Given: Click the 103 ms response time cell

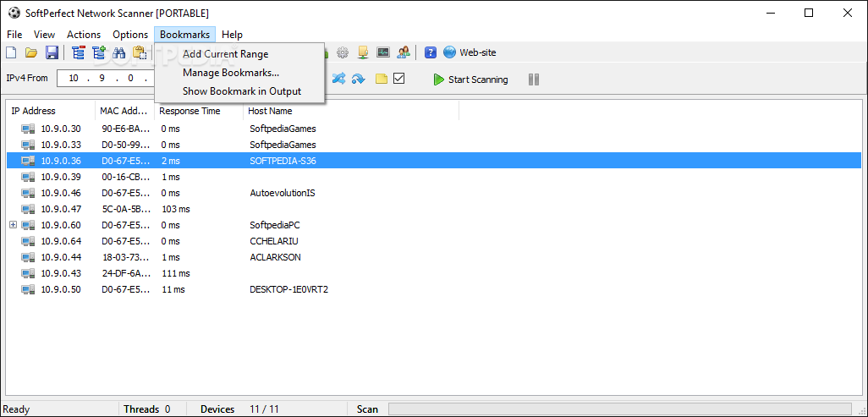Looking at the screenshot, I should click(175, 209).
